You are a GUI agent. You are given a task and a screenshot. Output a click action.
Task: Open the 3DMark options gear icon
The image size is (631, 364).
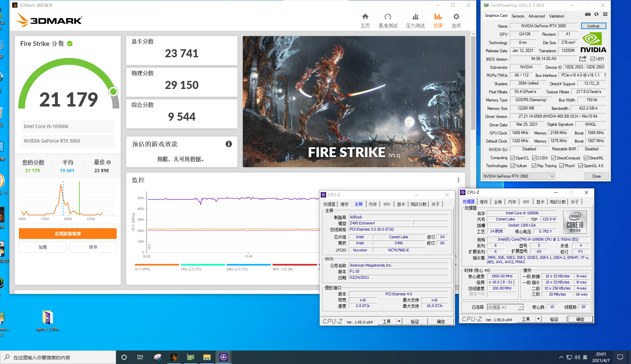coord(456,17)
